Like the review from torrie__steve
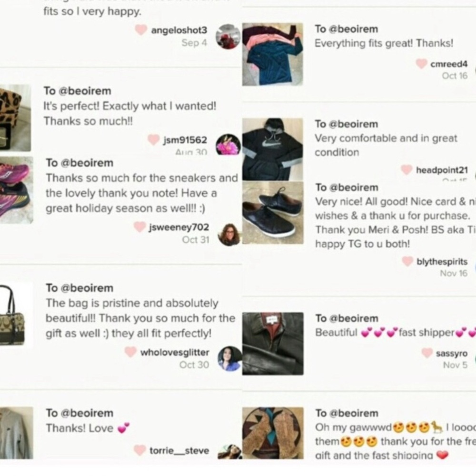 (140, 450)
